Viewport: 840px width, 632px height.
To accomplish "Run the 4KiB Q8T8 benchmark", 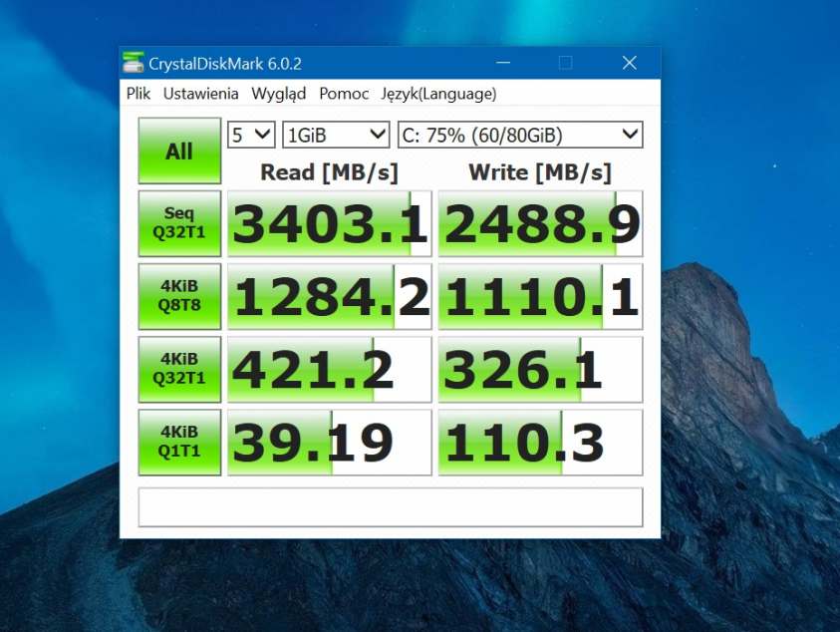I will pyautogui.click(x=178, y=296).
